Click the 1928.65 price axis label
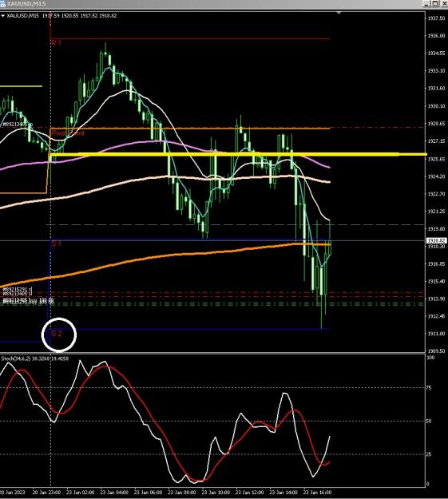 [436, 124]
